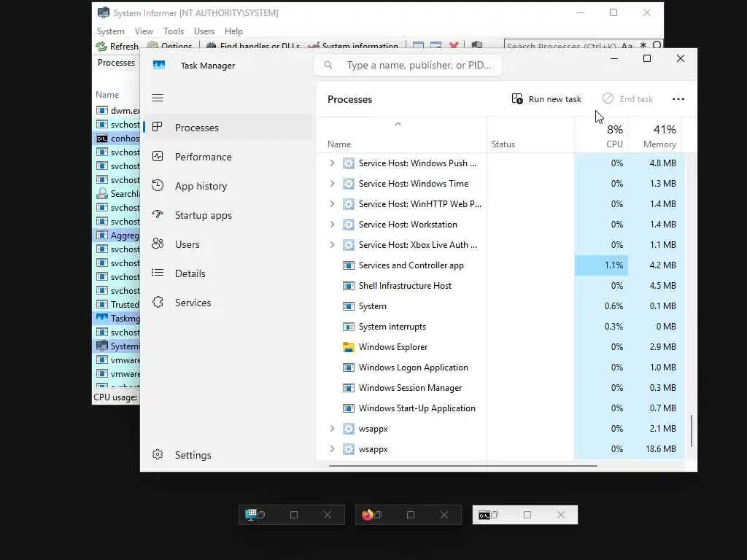This screenshot has height=560, width=747.
Task: Click the Task Manager search field
Action: pos(408,65)
